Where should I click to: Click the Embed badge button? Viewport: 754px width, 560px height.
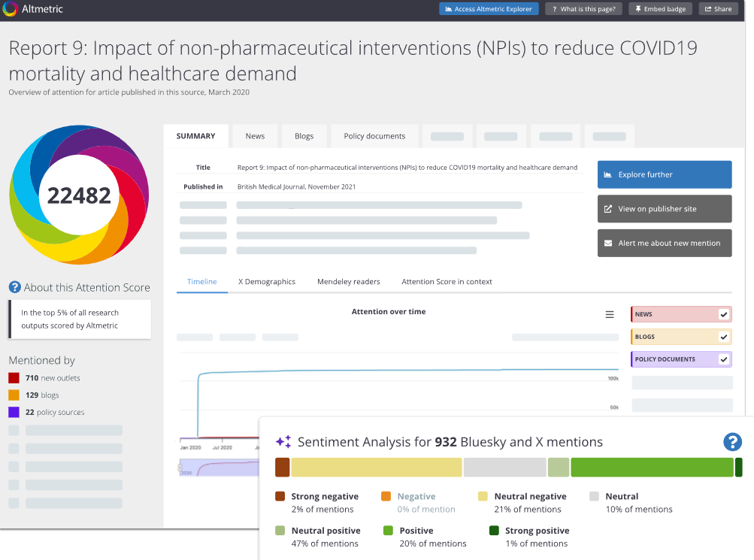point(660,9)
